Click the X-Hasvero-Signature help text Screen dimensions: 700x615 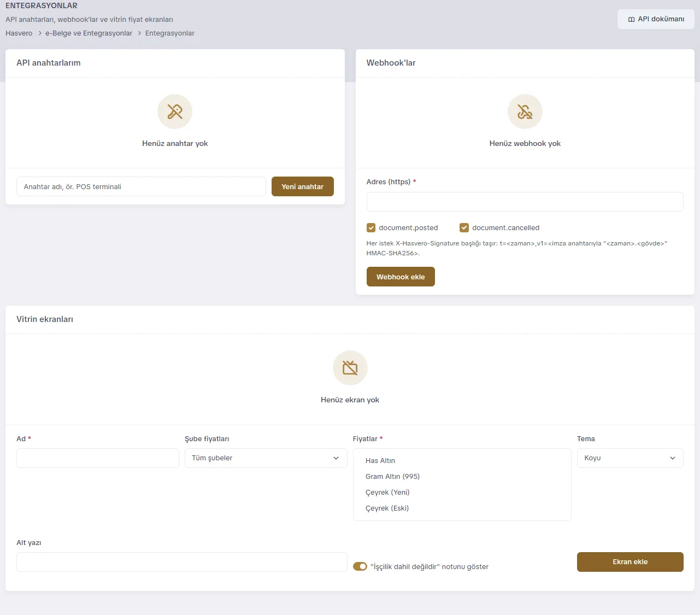pyautogui.click(x=517, y=248)
